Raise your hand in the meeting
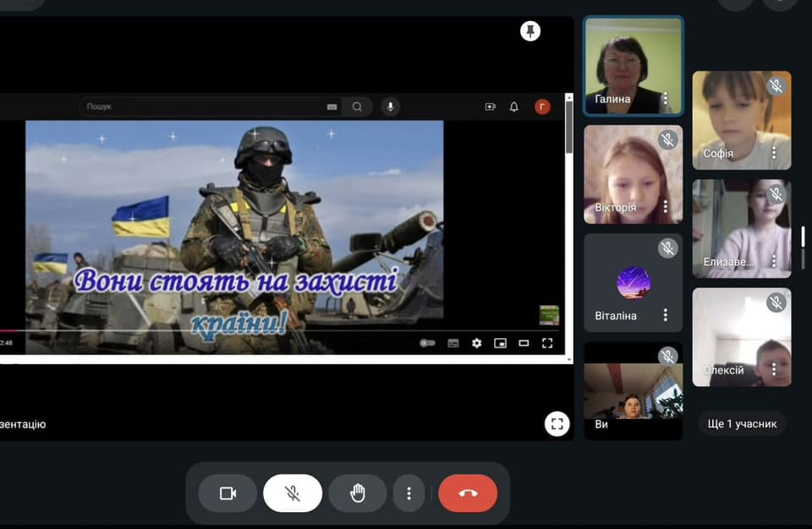This screenshot has height=529, width=812. tap(358, 494)
